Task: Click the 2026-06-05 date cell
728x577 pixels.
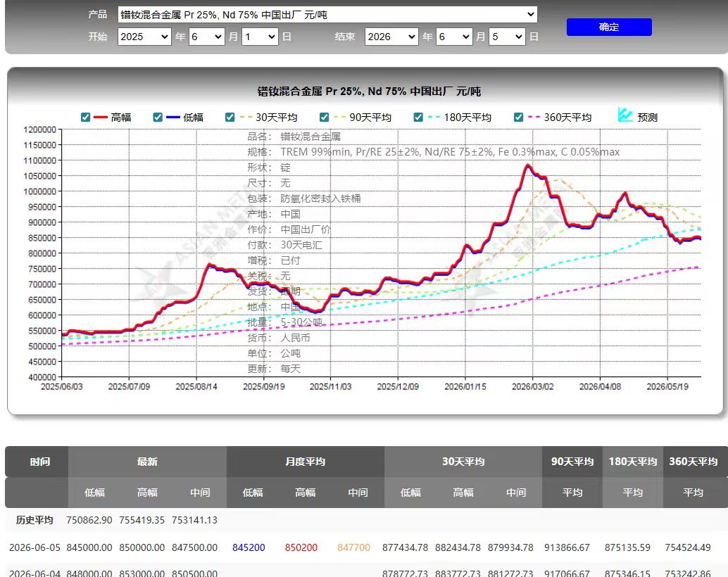Action: click(x=34, y=547)
